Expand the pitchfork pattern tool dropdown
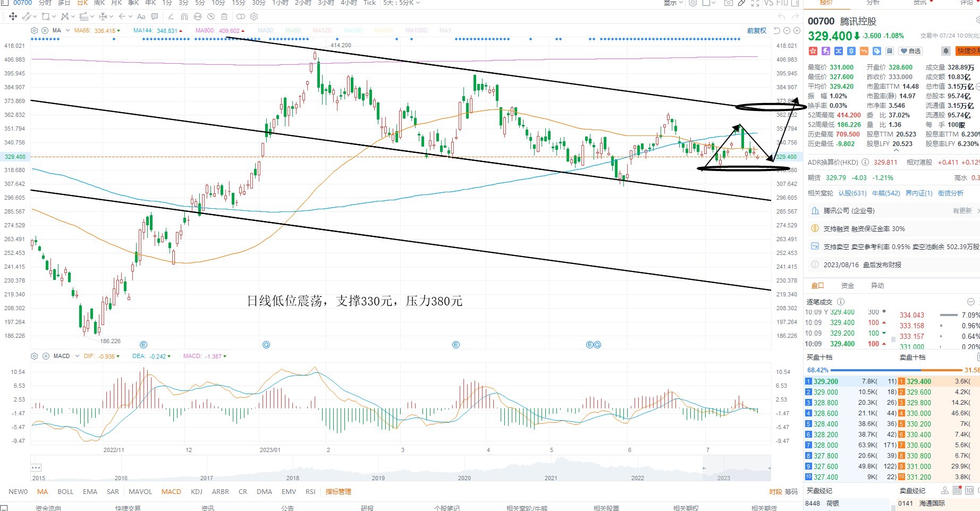The image size is (980, 511). click(72, 16)
